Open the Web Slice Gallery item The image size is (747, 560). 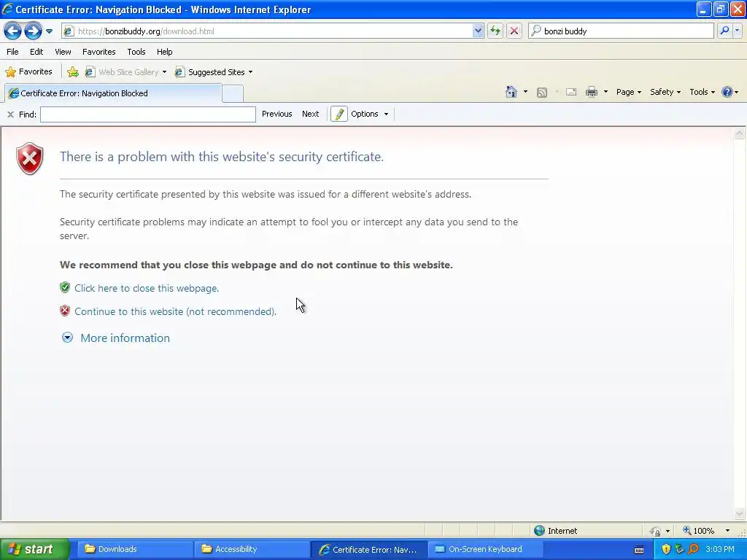pos(125,72)
